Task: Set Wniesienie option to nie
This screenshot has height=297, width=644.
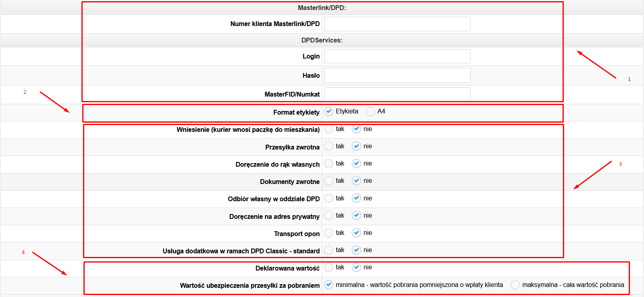Action: [356, 129]
